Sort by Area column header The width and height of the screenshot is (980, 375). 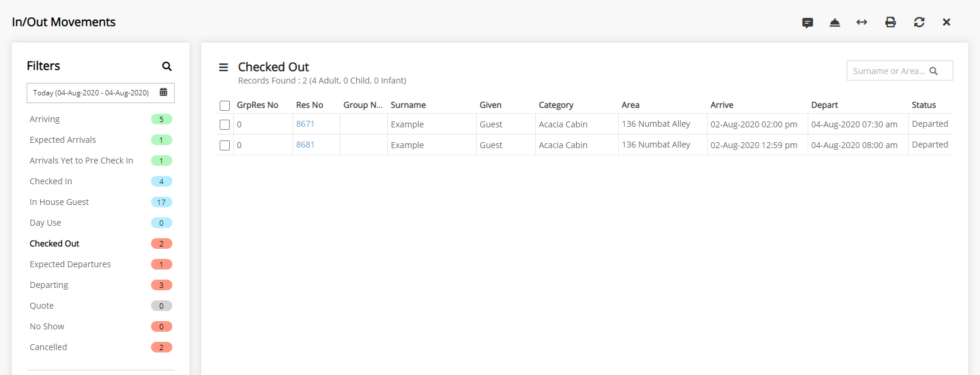point(631,105)
